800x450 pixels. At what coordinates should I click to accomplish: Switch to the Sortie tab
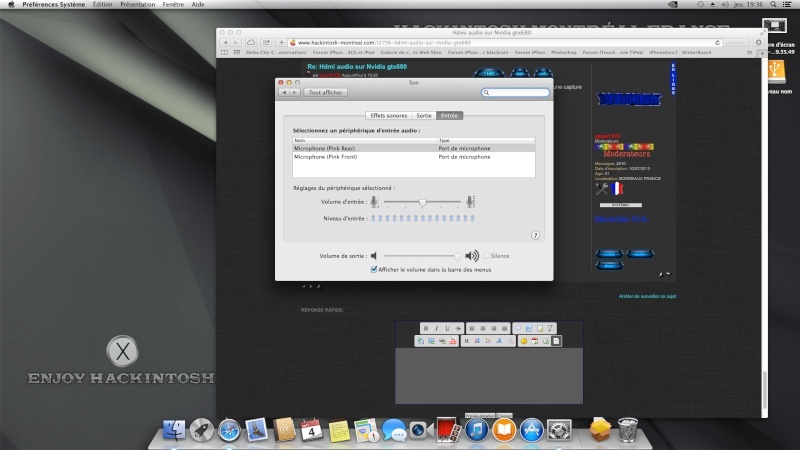(424, 115)
